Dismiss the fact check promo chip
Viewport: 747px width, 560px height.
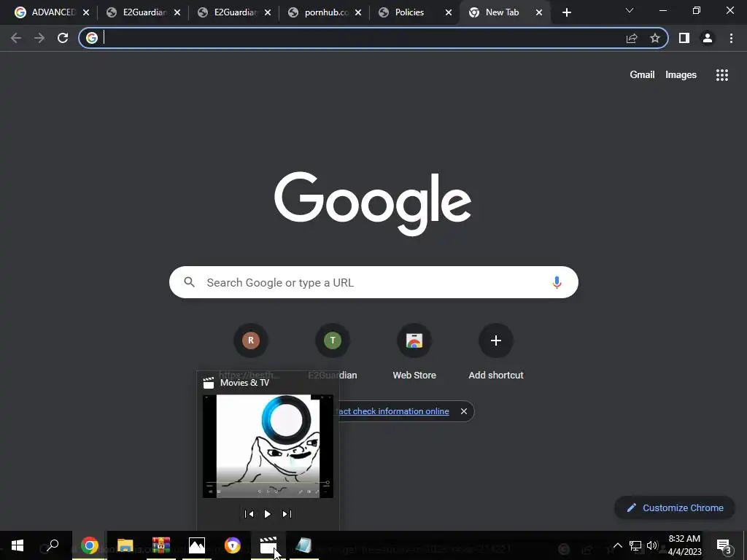[x=463, y=411]
